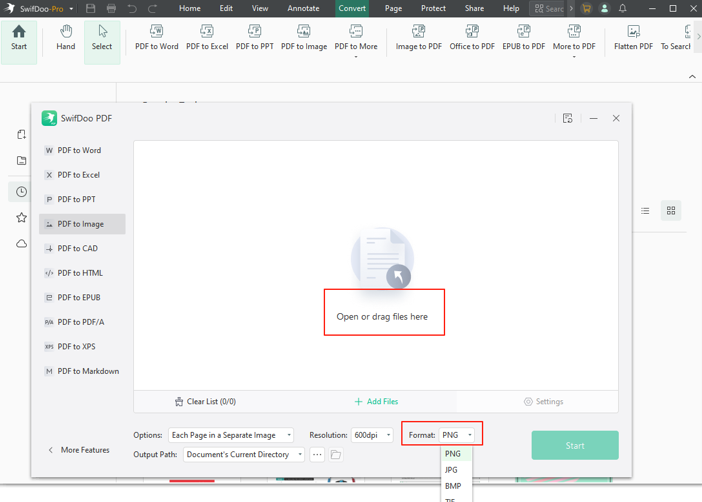Screen dimensions: 702x502
Task: Select PDF to Markdown in sidebar
Action: coord(82,371)
